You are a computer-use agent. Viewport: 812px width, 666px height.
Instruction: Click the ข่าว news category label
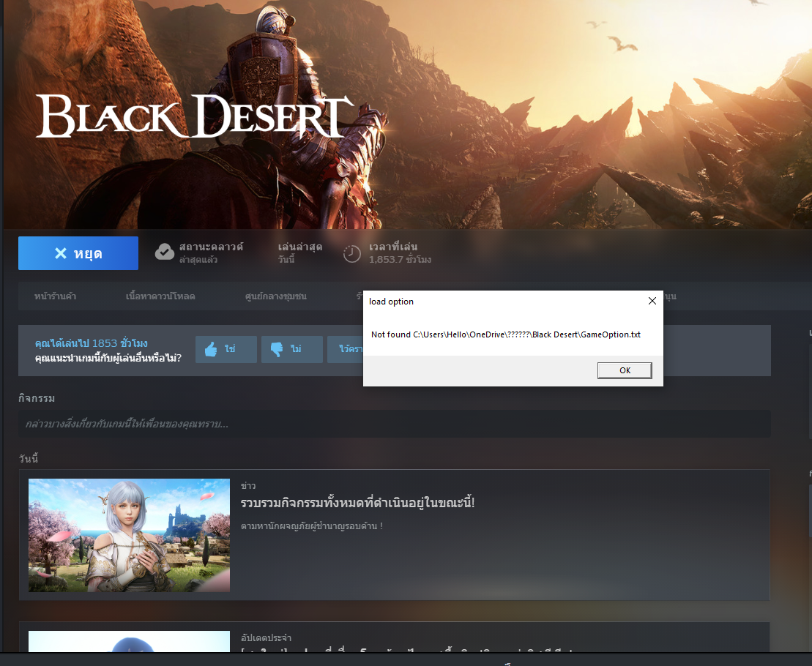coord(248,485)
